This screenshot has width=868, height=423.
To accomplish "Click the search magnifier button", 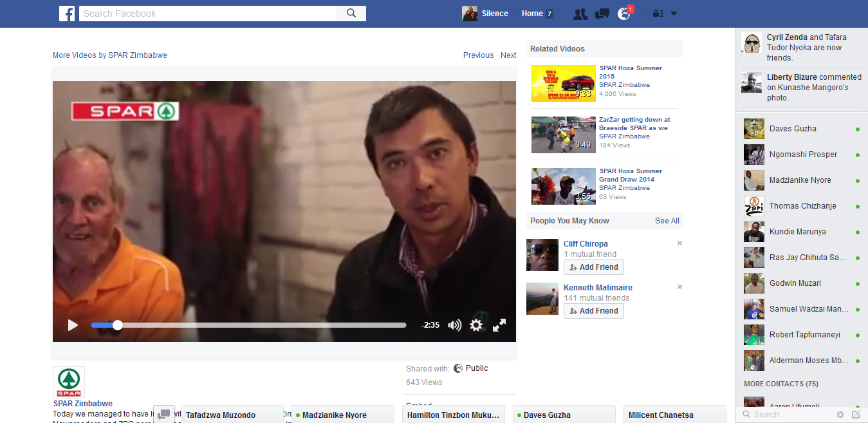I will [x=351, y=14].
